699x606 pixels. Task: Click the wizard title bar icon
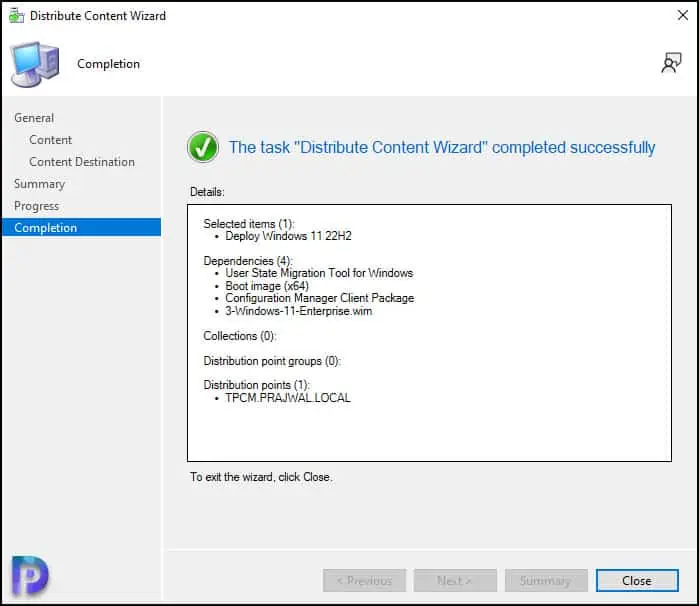pos(16,16)
